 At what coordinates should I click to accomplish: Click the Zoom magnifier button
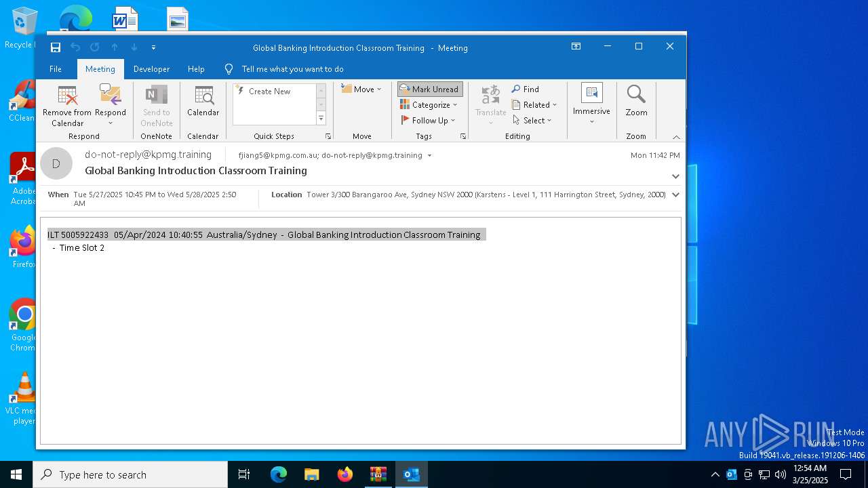coord(636,102)
